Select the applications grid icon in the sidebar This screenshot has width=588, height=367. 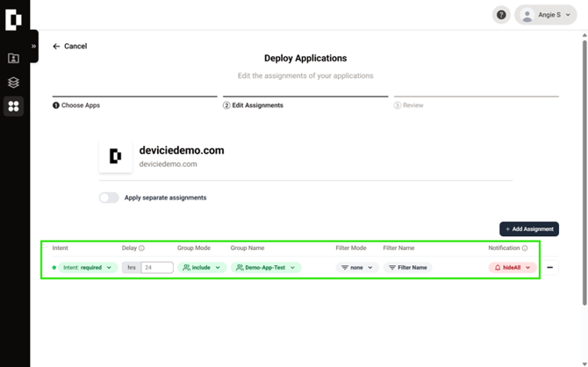pyautogui.click(x=13, y=106)
